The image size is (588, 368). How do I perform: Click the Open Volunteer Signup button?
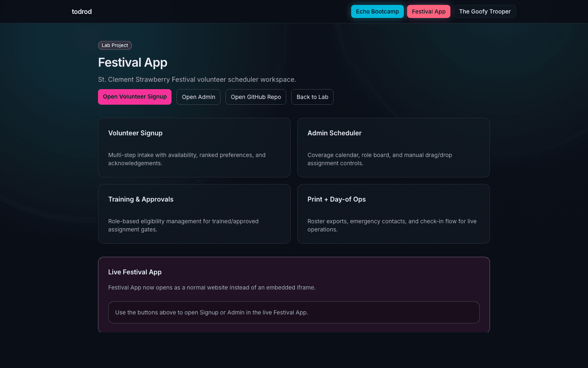(135, 97)
